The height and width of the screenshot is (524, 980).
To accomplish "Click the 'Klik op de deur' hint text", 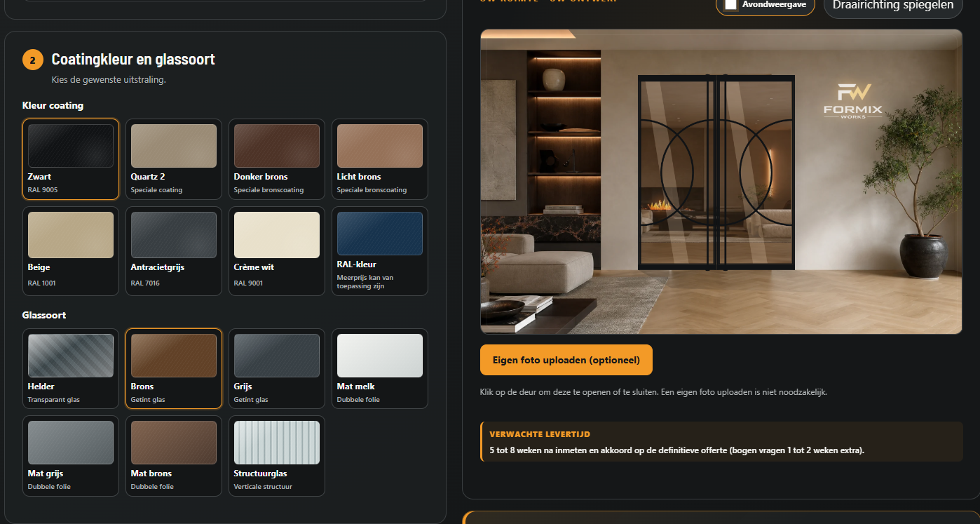I will 653,392.
